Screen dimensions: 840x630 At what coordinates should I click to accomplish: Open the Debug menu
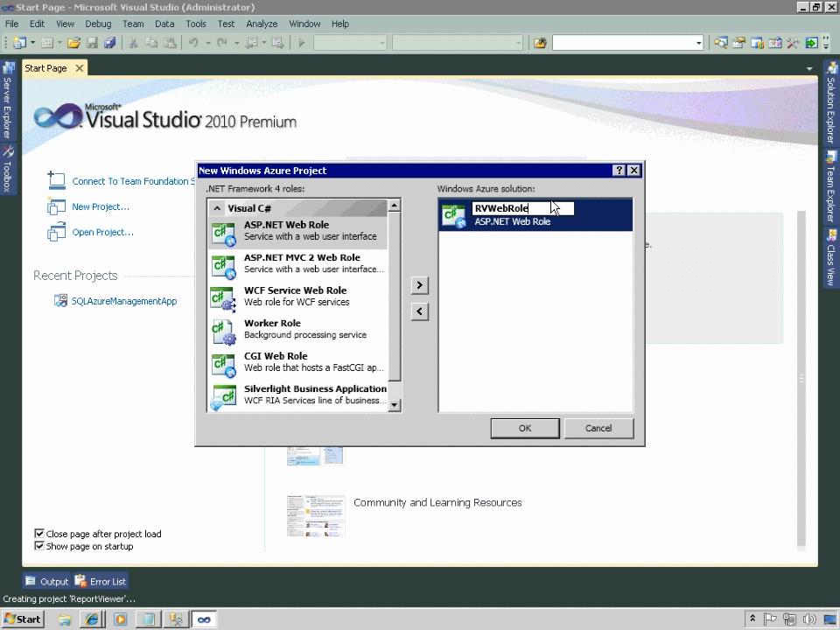[x=98, y=24]
